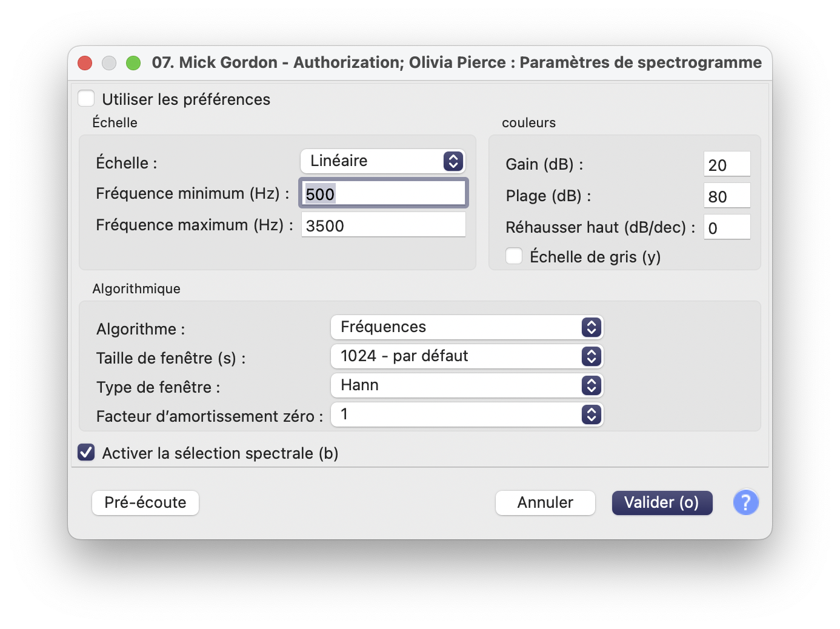Open Type de fenêtre dropdown showing Hann
The image size is (840, 629).
pyautogui.click(x=467, y=385)
